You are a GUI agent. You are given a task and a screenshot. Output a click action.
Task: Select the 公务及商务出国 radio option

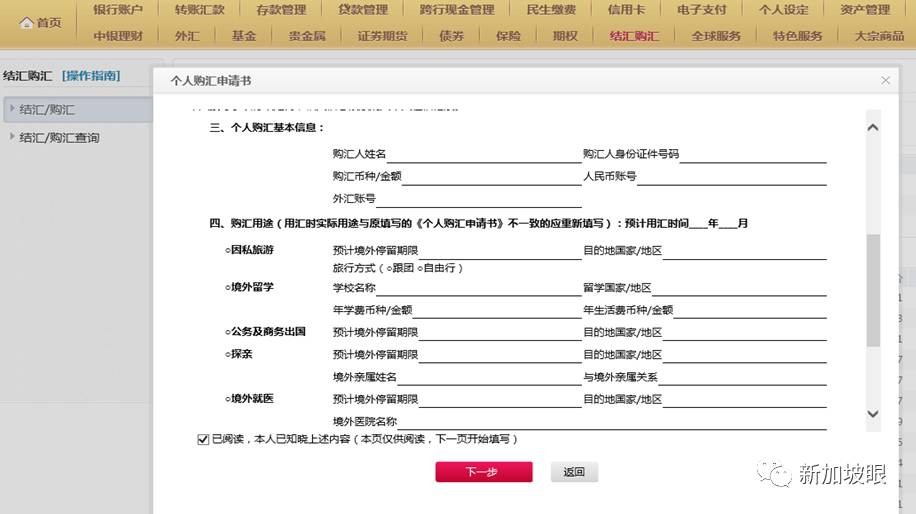coord(228,331)
